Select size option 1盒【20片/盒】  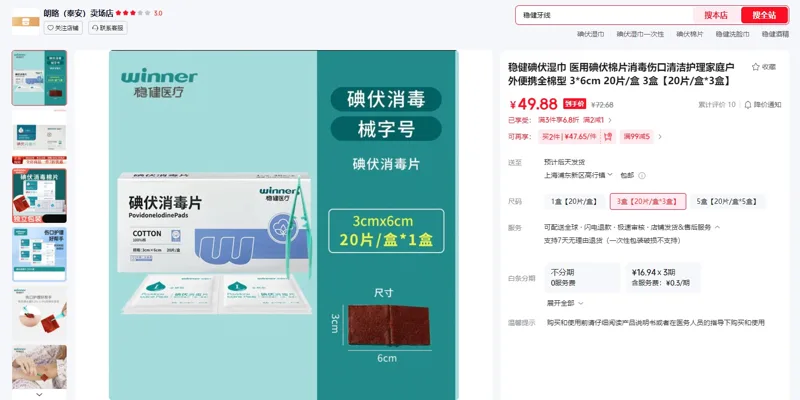574,202
